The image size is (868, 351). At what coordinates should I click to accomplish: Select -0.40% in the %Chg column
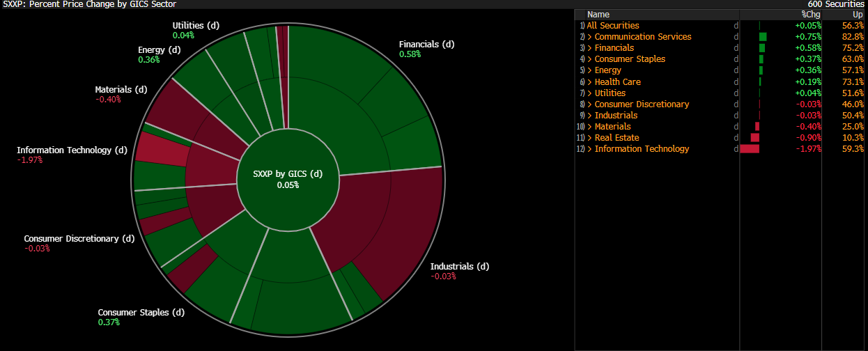[809, 127]
